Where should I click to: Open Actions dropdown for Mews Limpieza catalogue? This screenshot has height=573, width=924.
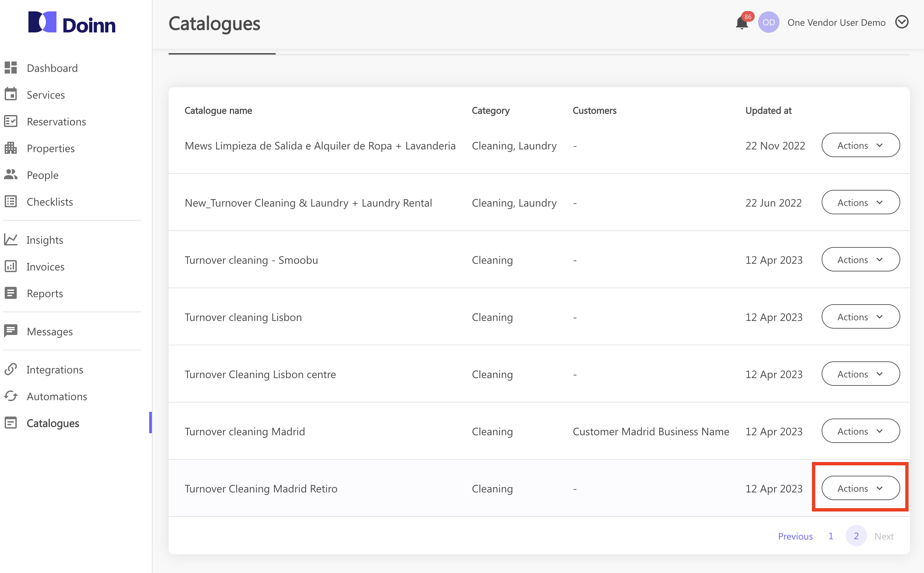(860, 145)
